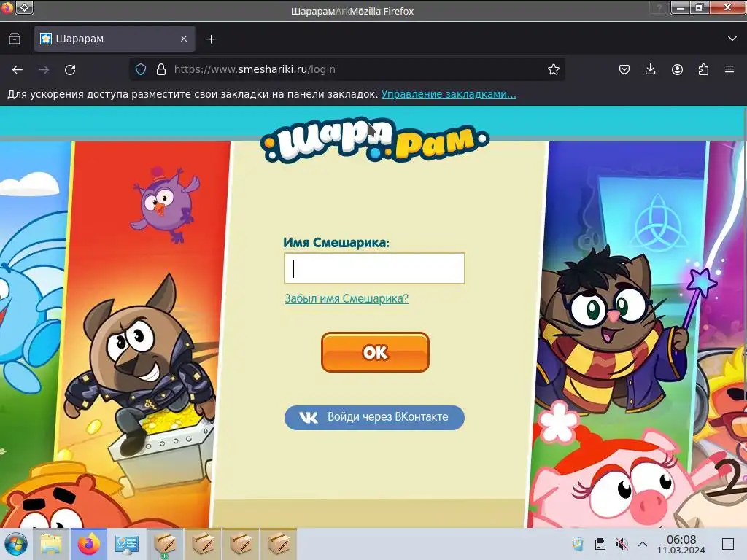Focus the Имя Смешарика text field
747x560 pixels.
tap(374, 268)
